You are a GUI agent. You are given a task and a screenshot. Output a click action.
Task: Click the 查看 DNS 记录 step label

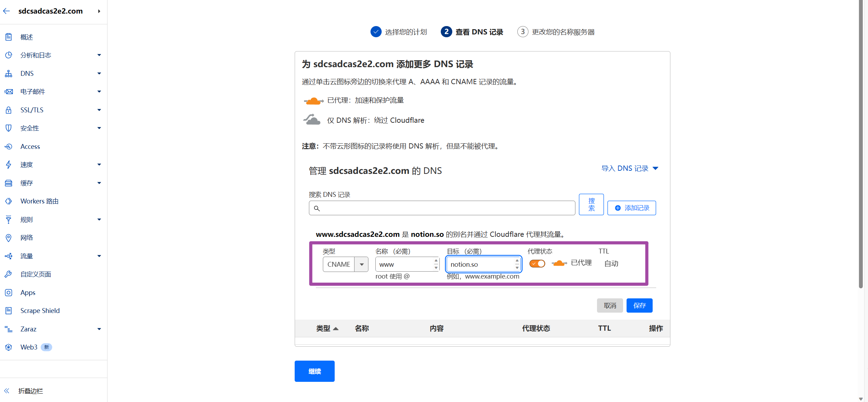click(479, 32)
